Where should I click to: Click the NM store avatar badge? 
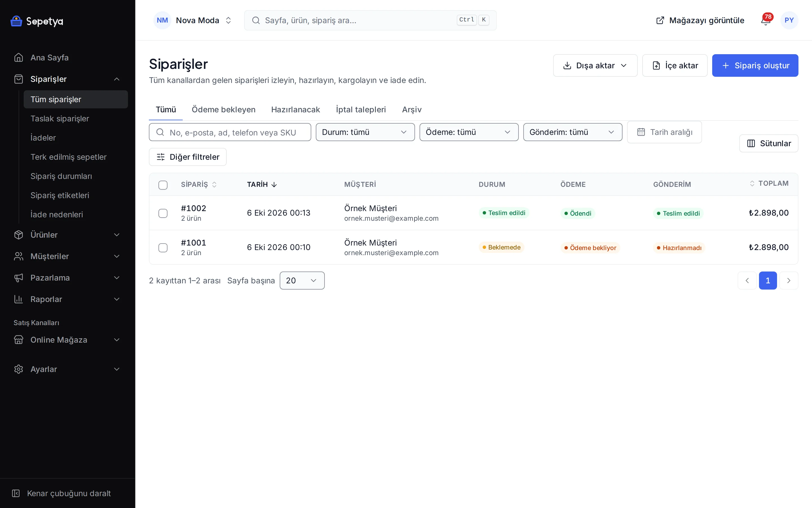[x=162, y=20]
